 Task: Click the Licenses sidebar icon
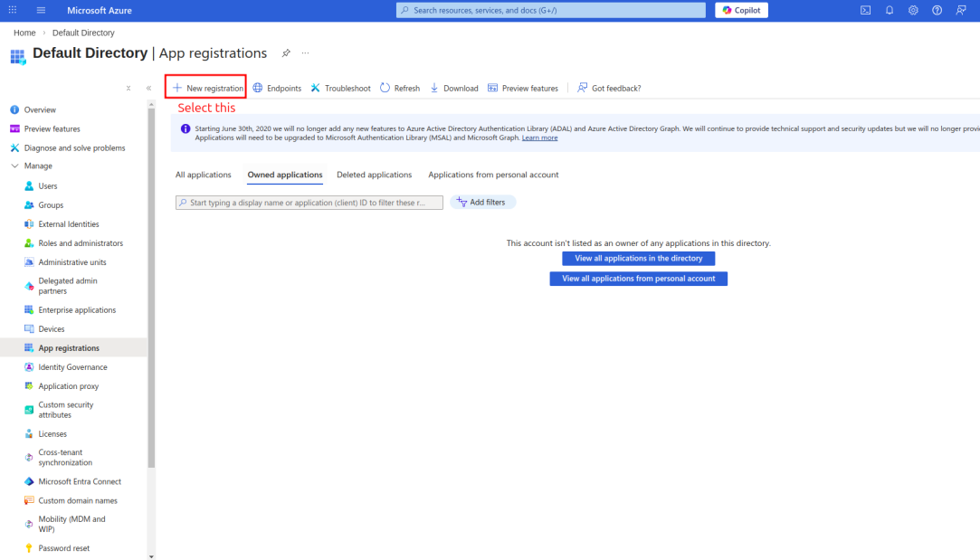[29, 433]
